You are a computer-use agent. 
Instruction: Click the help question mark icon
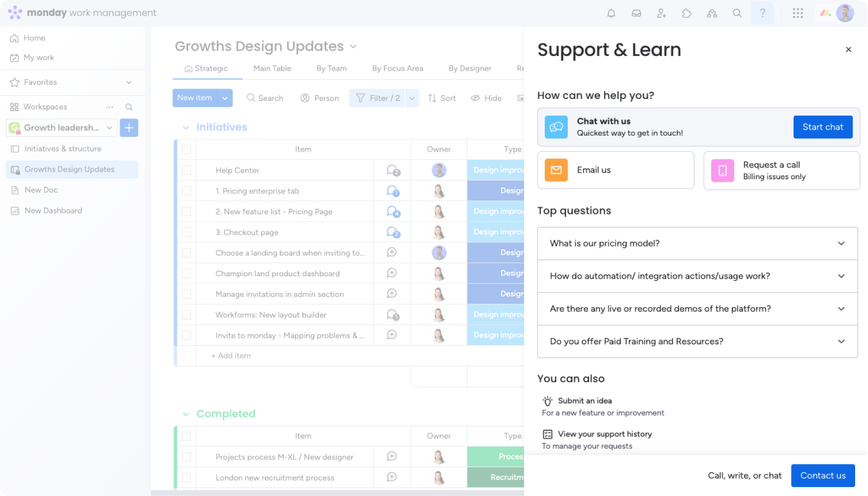tap(763, 13)
